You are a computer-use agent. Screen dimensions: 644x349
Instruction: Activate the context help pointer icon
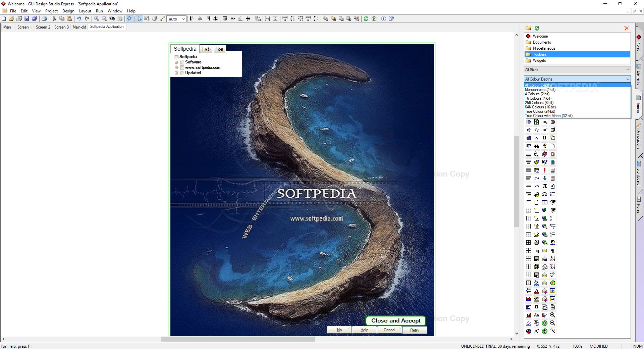point(391,19)
